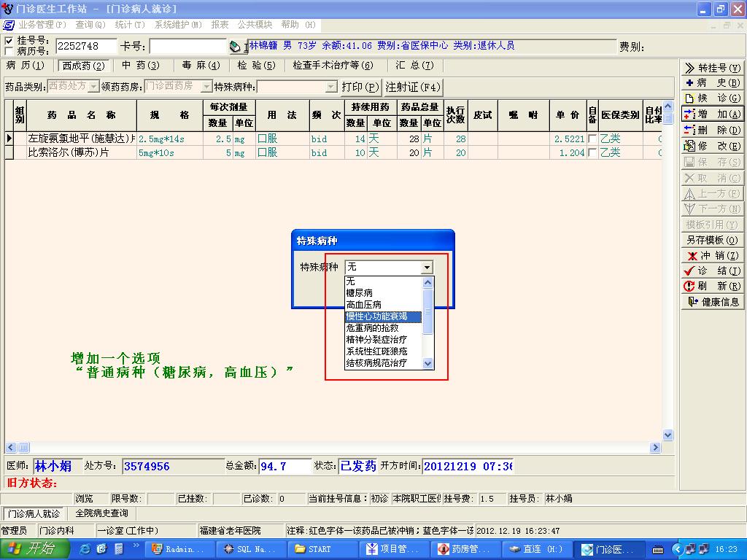The width and height of the screenshot is (747, 560).
Task: Click the 冲销(Z) write-off button
Action: point(712,255)
